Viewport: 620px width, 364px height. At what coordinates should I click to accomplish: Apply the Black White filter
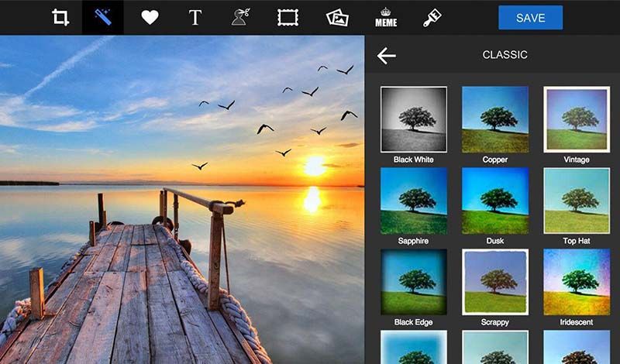point(413,118)
